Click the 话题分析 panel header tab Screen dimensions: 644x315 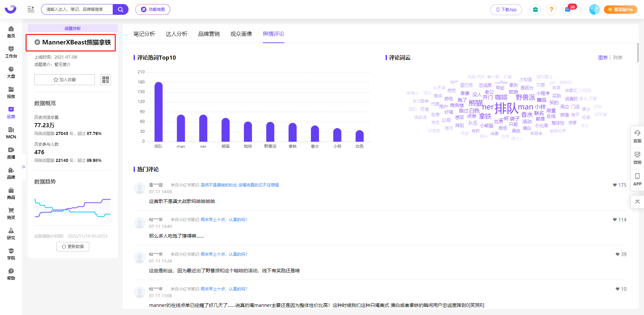(73, 28)
